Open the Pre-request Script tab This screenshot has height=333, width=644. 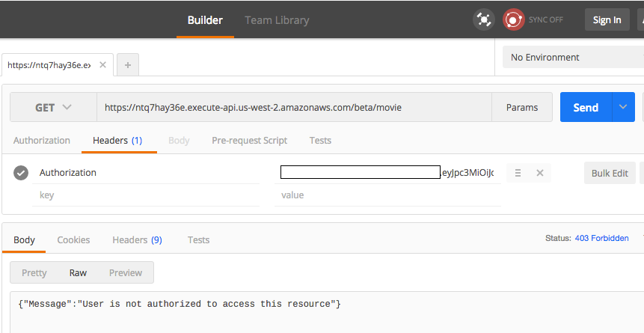[x=249, y=140]
